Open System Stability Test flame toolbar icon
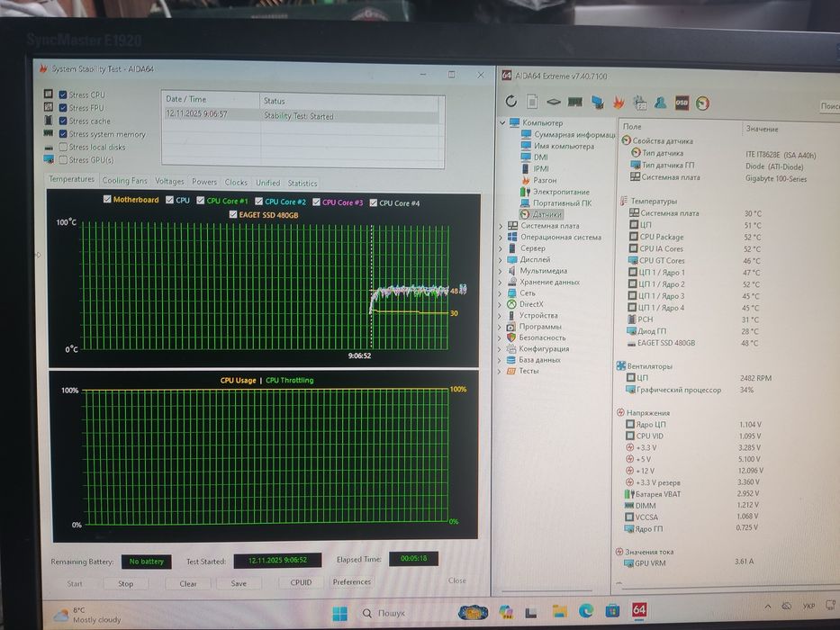This screenshot has width=840, height=630. tap(619, 103)
